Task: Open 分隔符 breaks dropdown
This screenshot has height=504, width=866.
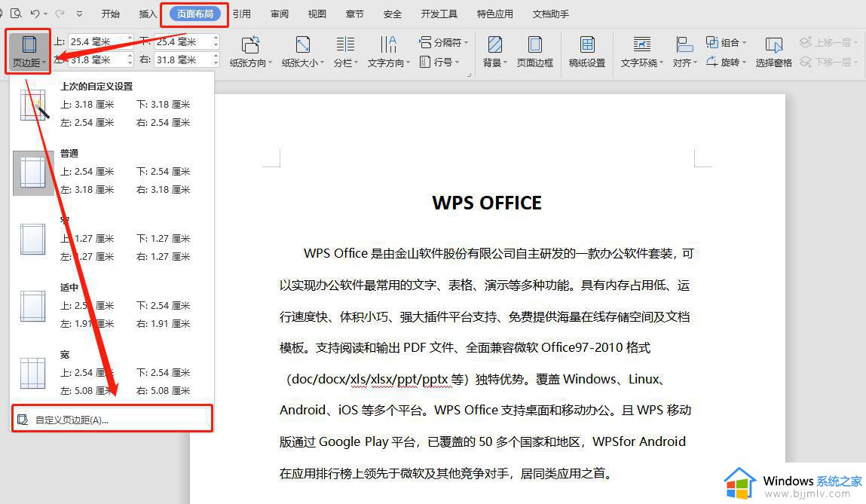Action: coord(443,42)
